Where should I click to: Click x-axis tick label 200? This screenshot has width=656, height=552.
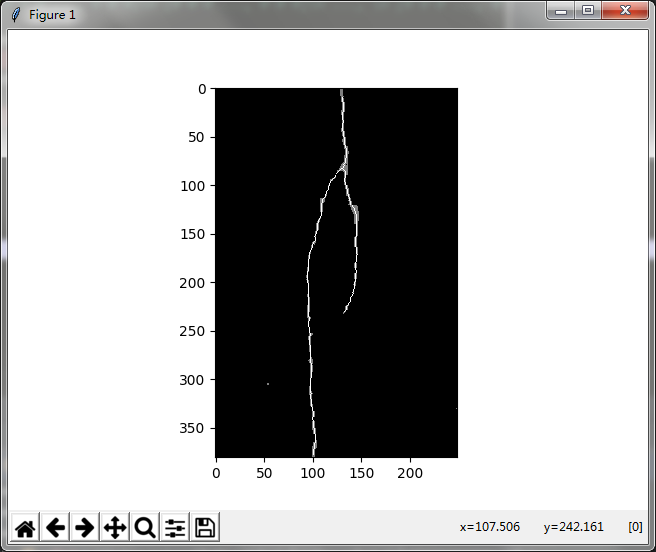pyautogui.click(x=410, y=473)
